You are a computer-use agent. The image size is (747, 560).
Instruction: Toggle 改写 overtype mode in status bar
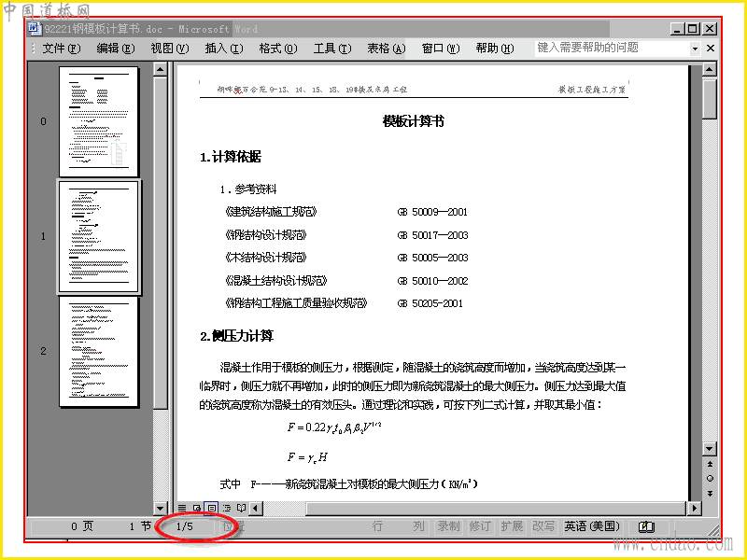[x=543, y=526]
